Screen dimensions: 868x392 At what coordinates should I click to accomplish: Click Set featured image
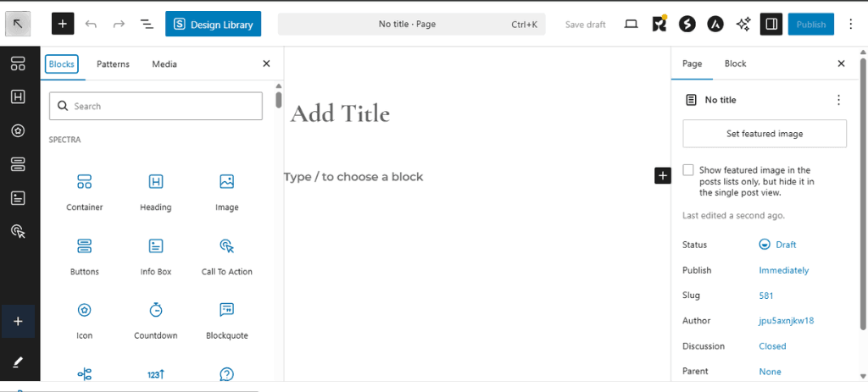point(765,133)
